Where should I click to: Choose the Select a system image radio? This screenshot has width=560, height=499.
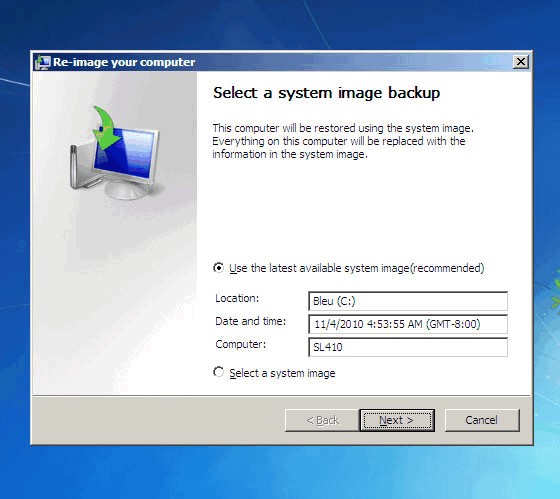coord(218,372)
